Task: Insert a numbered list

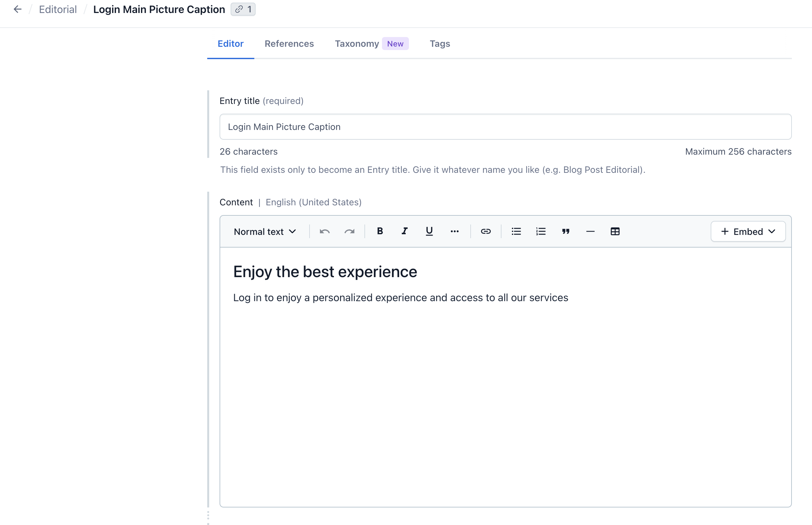Action: [541, 232]
